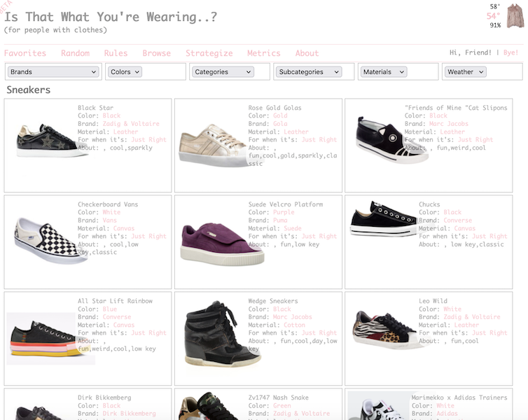Click Just Right weather on Leo Wild
Viewport: 528px width, 420px height.
489,332
